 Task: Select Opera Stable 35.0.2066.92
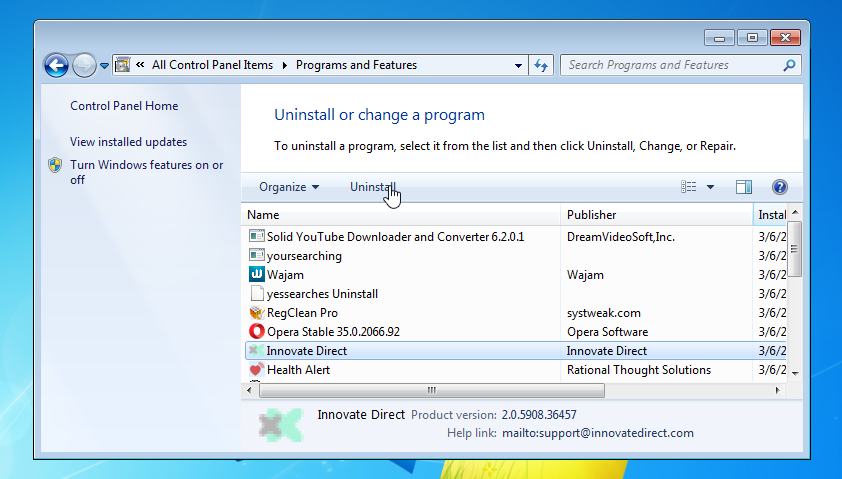point(333,332)
